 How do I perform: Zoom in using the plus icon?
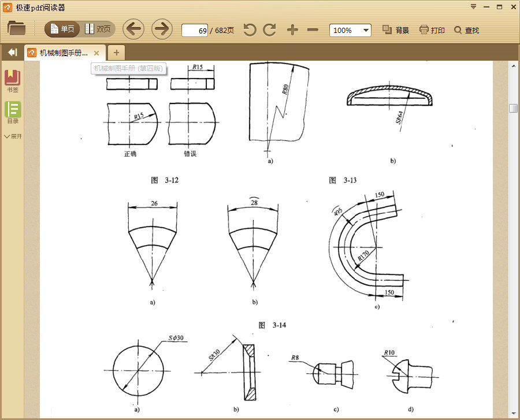(293, 30)
